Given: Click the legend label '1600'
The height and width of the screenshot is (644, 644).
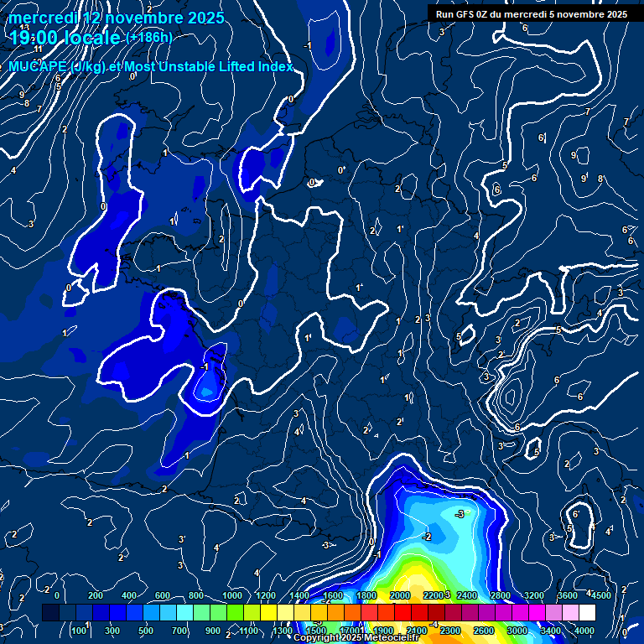Looking at the screenshot, I should tap(333, 595).
